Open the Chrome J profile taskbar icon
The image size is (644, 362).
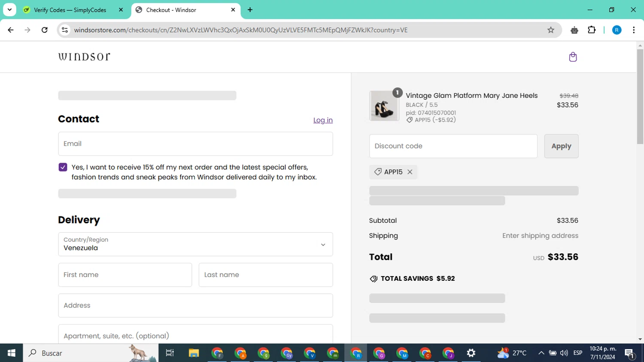click(x=449, y=353)
